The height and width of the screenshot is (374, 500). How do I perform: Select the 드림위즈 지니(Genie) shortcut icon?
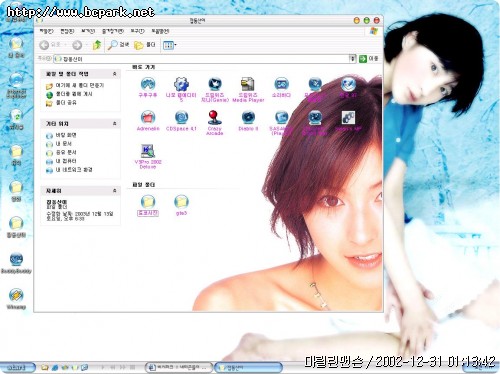(214, 84)
